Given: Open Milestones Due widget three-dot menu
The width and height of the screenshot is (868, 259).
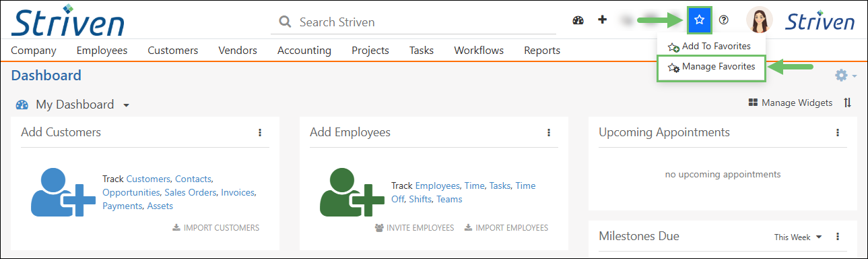Looking at the screenshot, I should click(838, 236).
